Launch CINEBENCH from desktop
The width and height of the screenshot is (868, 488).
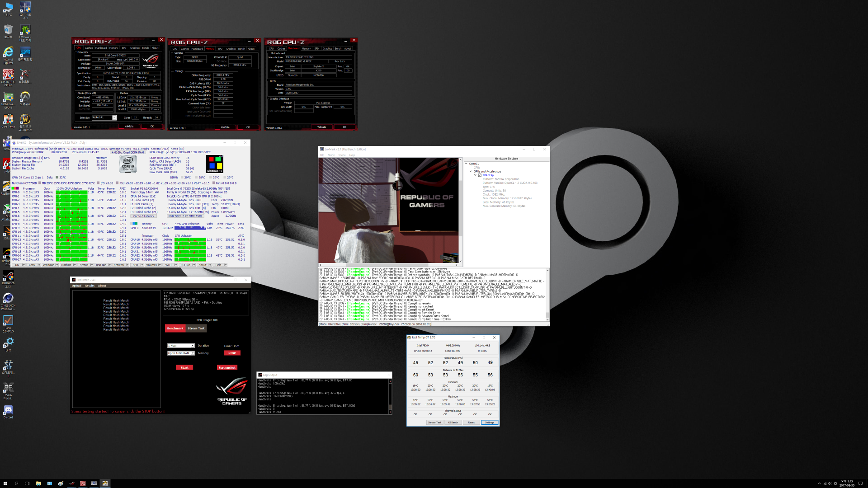[x=8, y=298]
